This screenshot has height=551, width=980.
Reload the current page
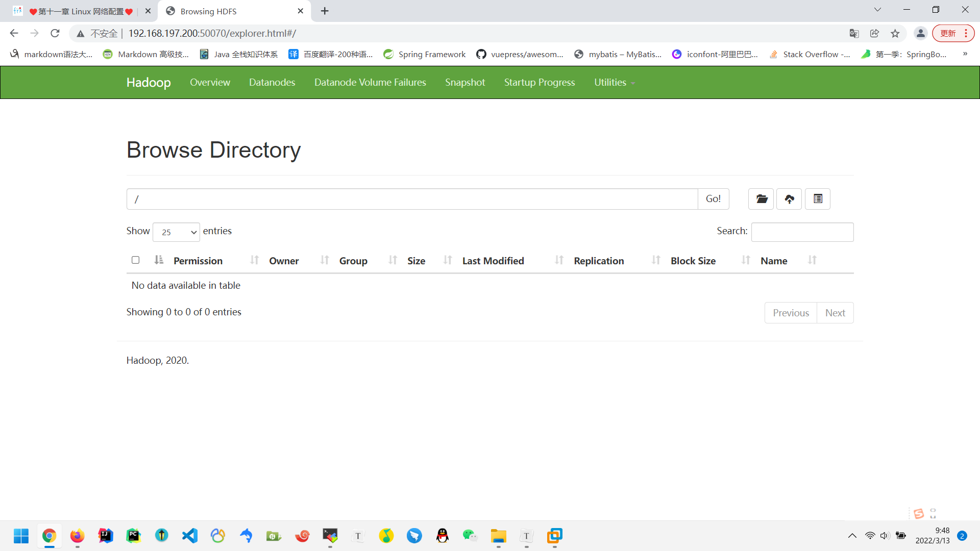55,33
